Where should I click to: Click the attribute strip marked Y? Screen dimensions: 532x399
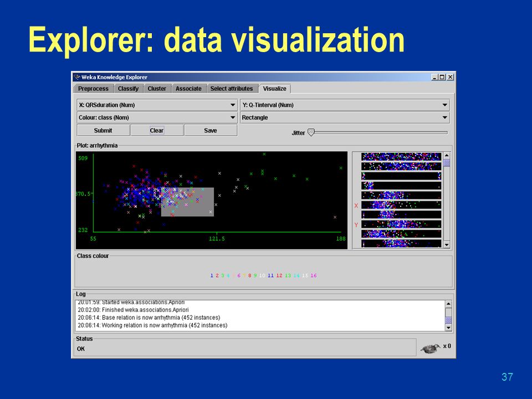pos(401,224)
